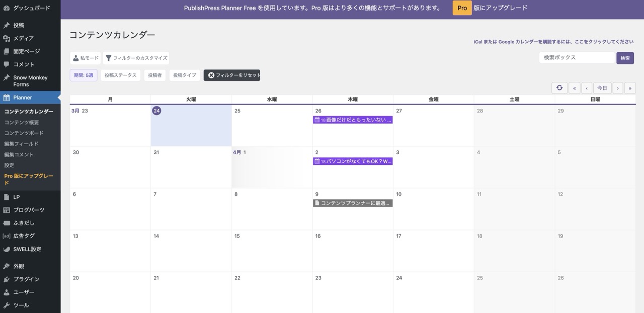644x313 pixels.
Task: Open ユーザー in the sidebar
Action: (x=24, y=292)
